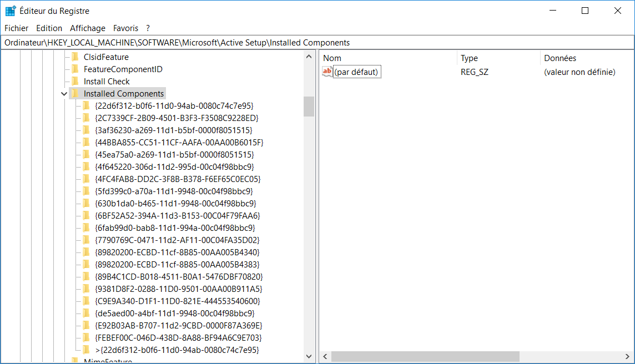Click the values pane horizontal scrollbar thumb
This screenshot has width=635, height=364.
click(425, 356)
